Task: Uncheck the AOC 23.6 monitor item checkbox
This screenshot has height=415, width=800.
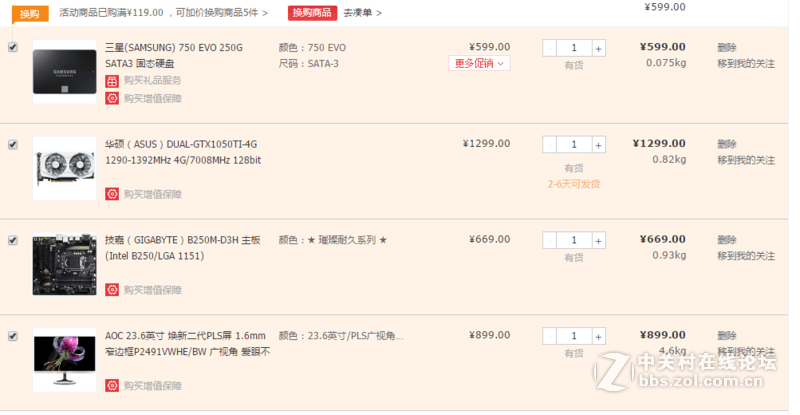Action: pos(13,336)
